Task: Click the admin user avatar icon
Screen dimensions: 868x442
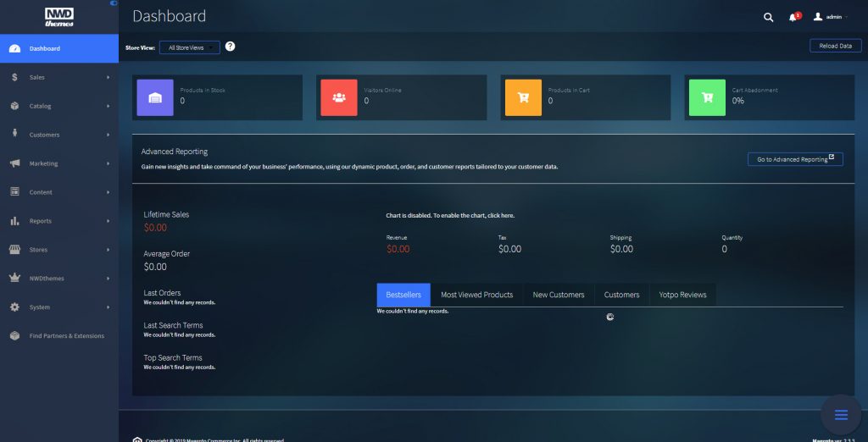Action: click(x=818, y=17)
